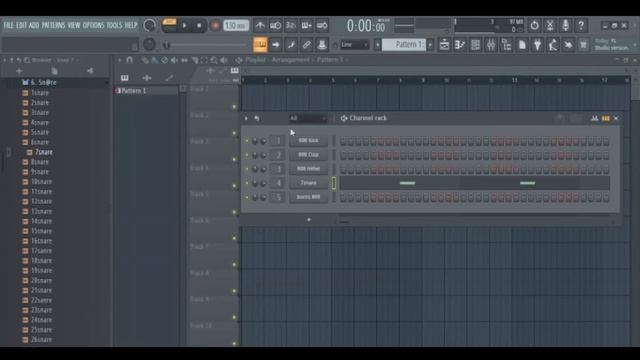Click the 808 HiHat channel button

pyautogui.click(x=308, y=169)
